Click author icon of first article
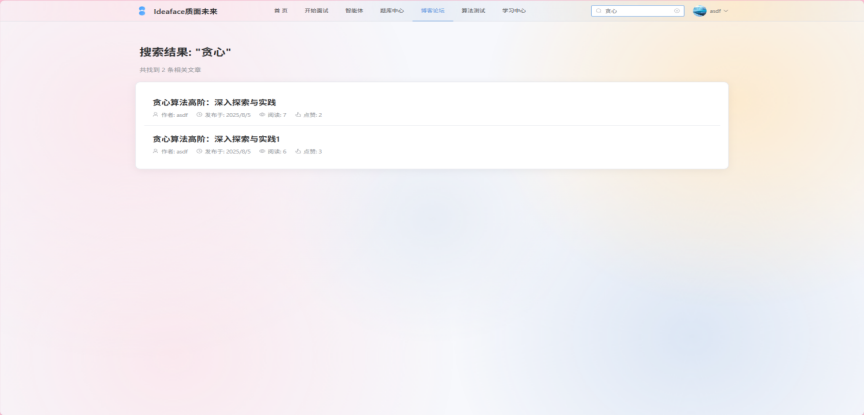The height and width of the screenshot is (416, 864). (155, 115)
